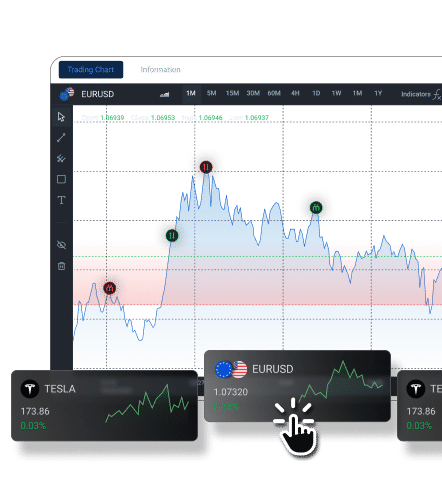Click the High value 1.06946
This screenshot has width=442, height=500.
pyautogui.click(x=210, y=118)
